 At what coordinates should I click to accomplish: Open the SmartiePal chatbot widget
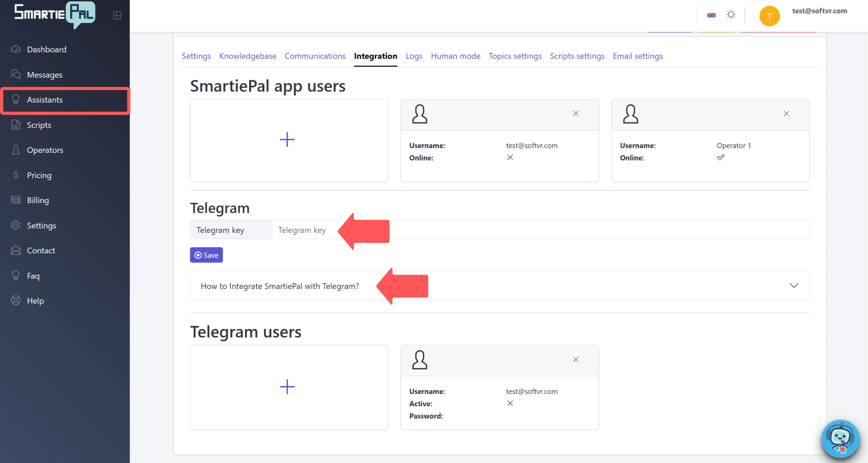(x=840, y=439)
